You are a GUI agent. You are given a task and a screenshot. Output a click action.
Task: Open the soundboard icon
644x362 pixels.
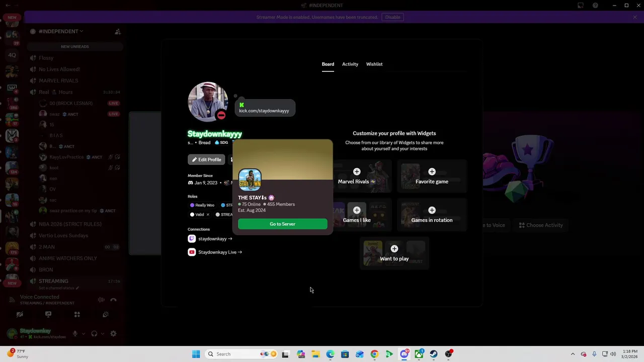pyautogui.click(x=106, y=314)
